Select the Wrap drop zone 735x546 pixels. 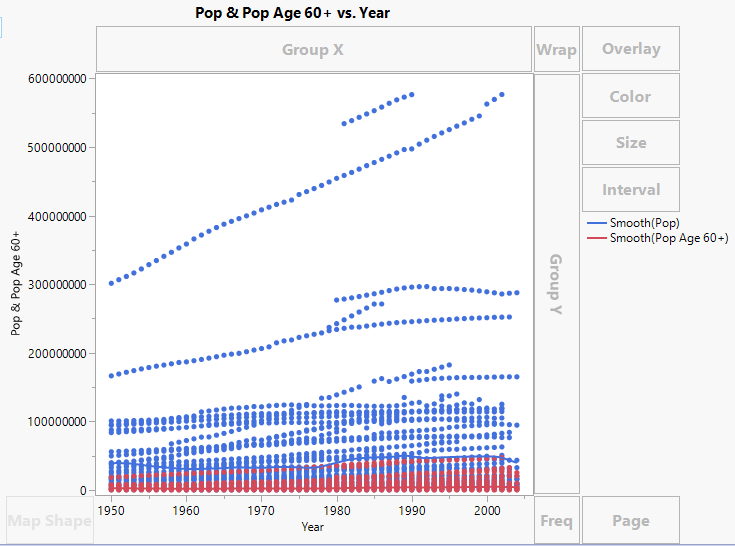[556, 49]
